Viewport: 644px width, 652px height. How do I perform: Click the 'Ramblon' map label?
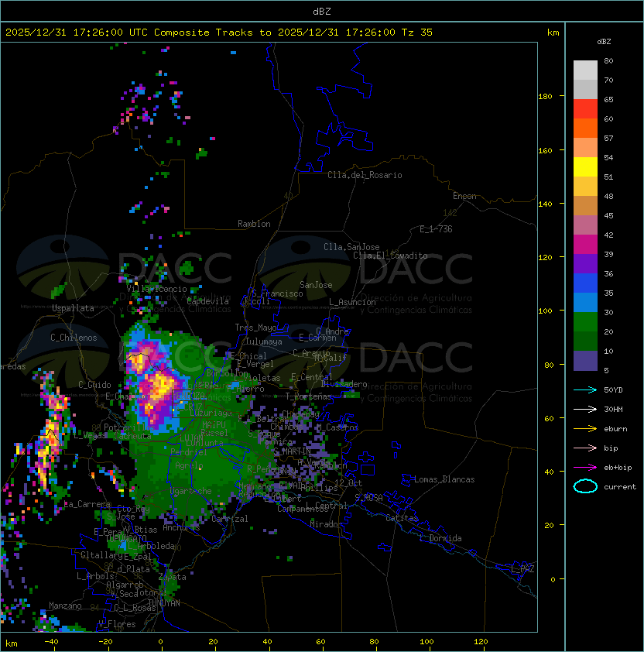(254, 224)
